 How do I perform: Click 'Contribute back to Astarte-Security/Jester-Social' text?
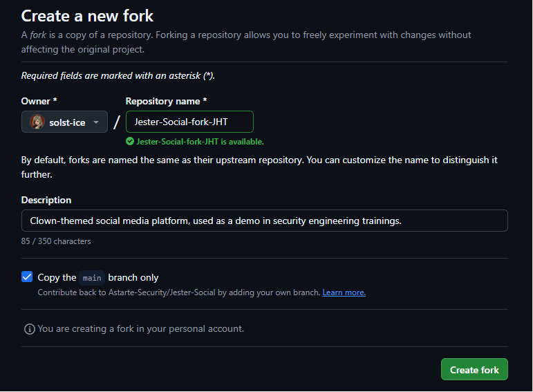[179, 292]
